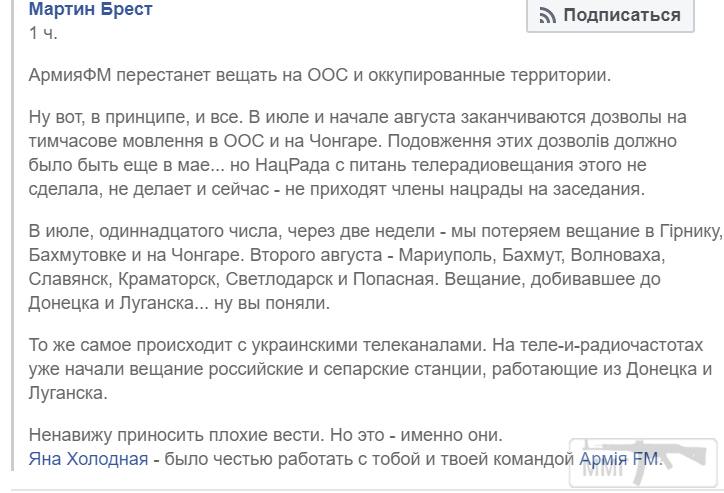Click the word Мариуполь in the third paragraph
The image size is (724, 493).
click(x=447, y=255)
